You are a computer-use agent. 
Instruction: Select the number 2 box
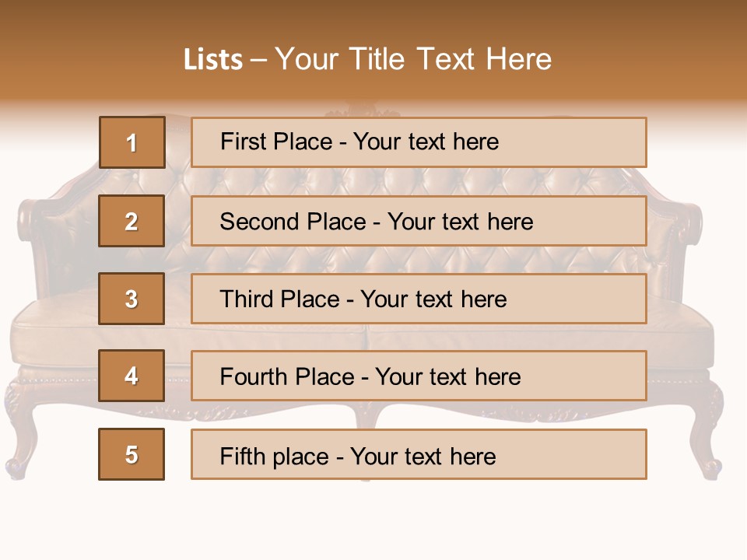[132, 221]
